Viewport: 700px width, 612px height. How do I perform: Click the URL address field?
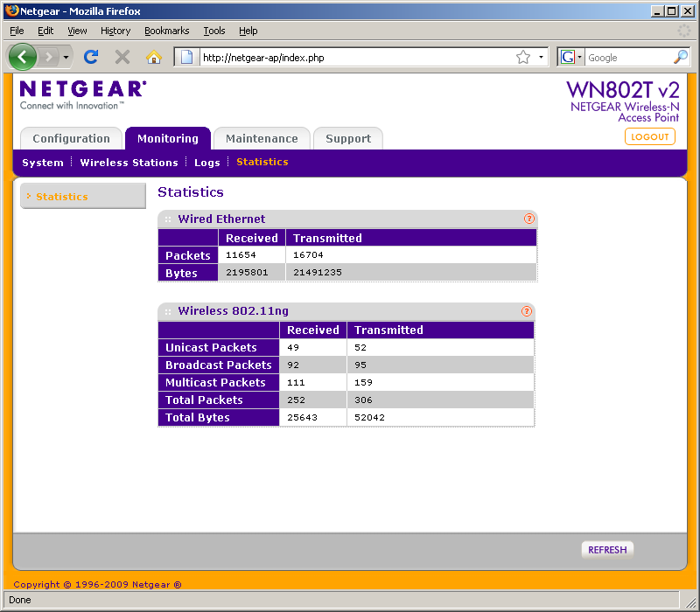tap(355, 58)
